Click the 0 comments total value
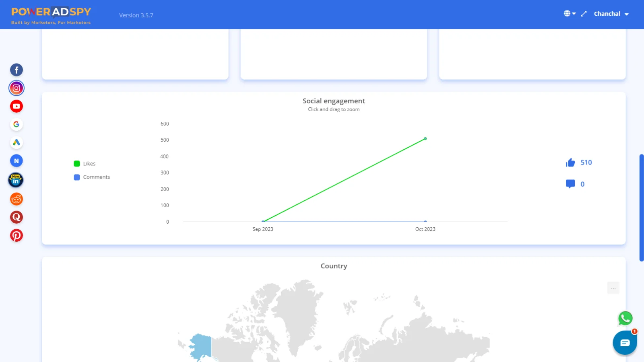Image resolution: width=644 pixels, height=362 pixels. 582,184
